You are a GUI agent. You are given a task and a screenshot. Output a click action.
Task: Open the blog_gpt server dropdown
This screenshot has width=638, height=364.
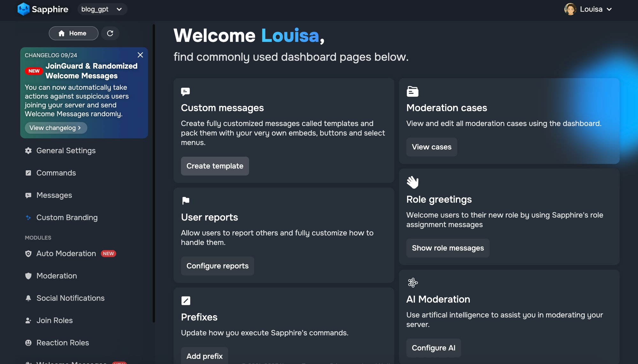(102, 9)
